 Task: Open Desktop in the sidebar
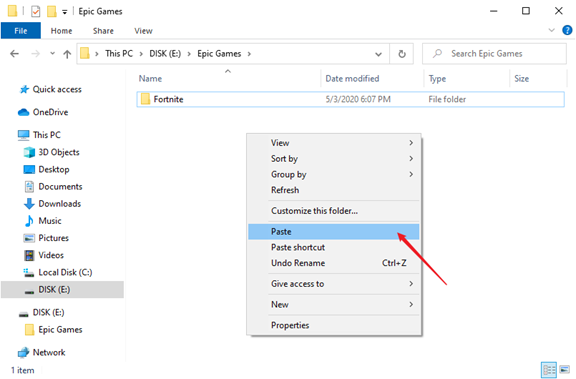pos(46,169)
